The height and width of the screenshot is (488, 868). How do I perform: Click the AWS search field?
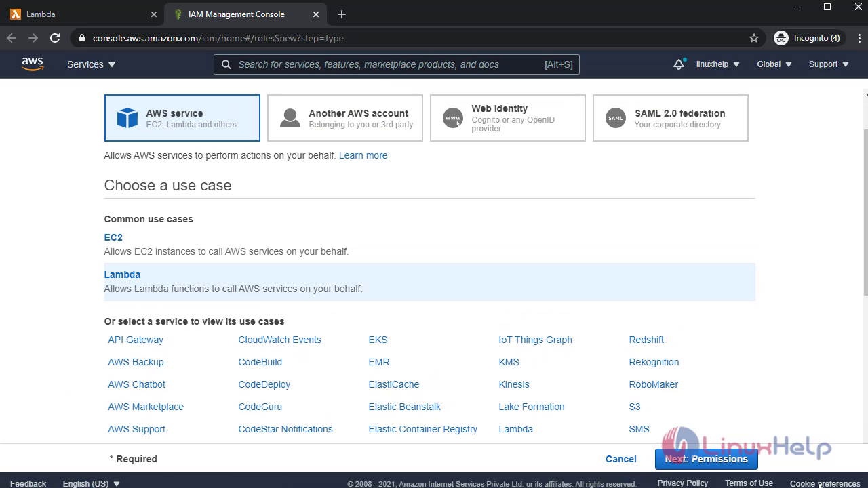(397, 64)
